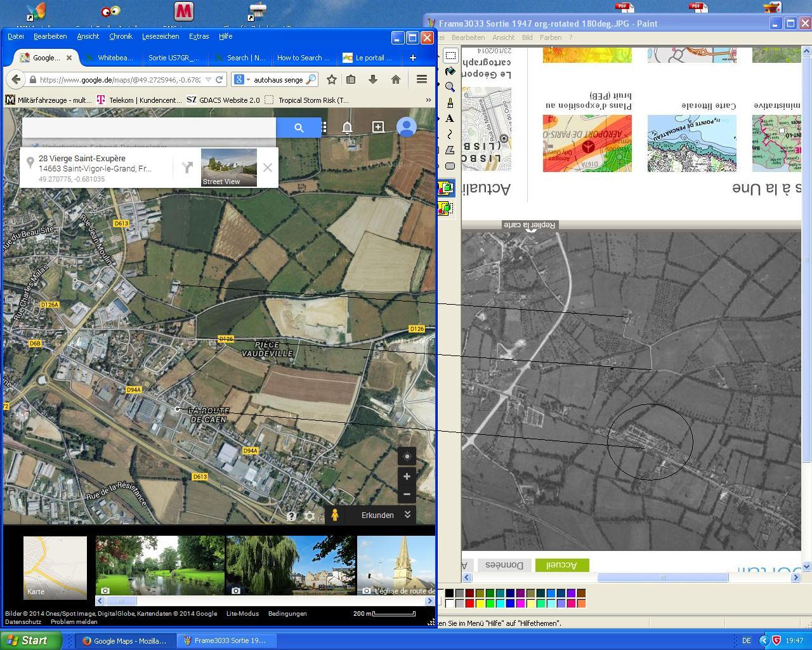Image resolution: width=812 pixels, height=650 pixels.
Task: Open the URL history dropdown in address bar
Action: coord(207,80)
